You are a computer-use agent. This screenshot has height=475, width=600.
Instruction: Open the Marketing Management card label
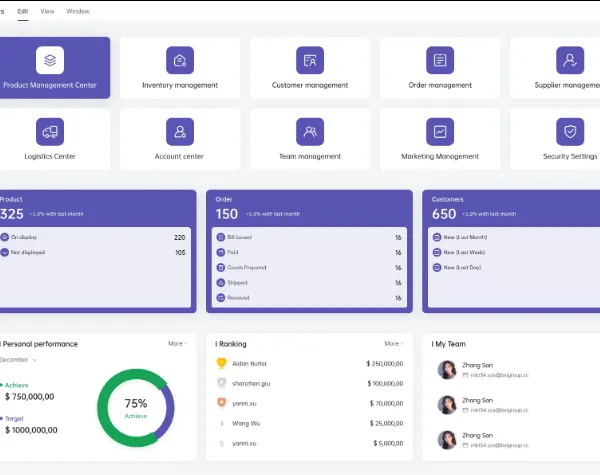coord(440,157)
